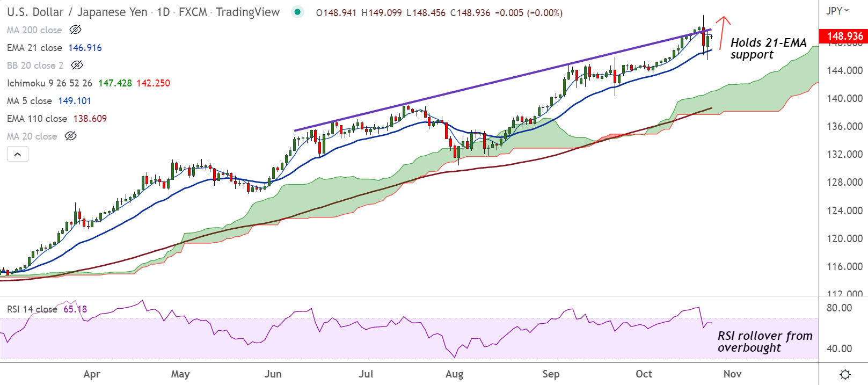Screen dimensions: 868x385
Task: Select the BB 20 close 2 label
Action: pyautogui.click(x=35, y=66)
